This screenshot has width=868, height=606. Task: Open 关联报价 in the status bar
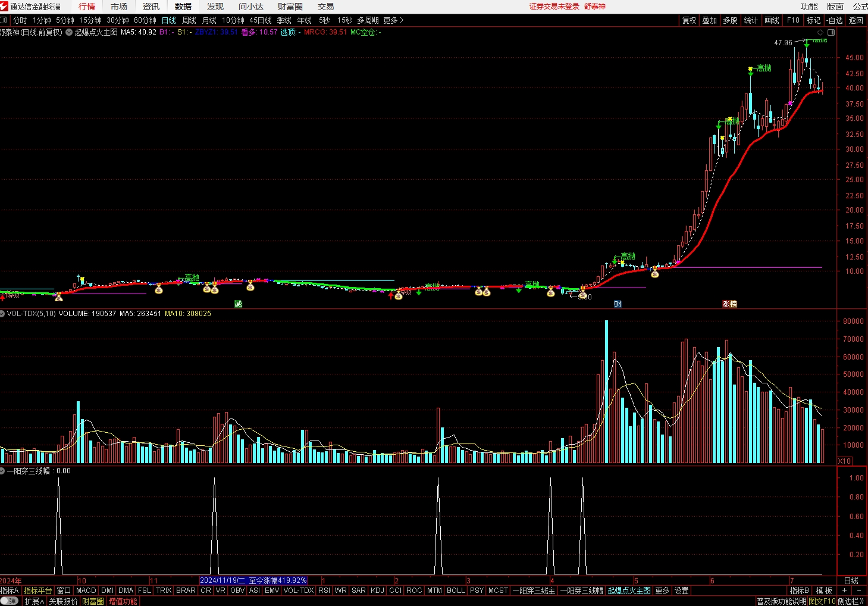coord(63,601)
